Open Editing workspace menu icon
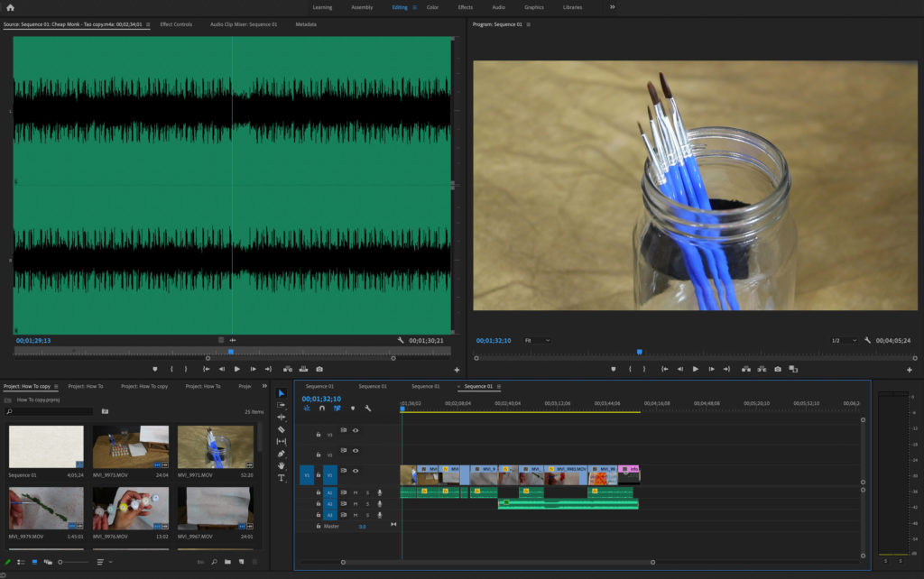 point(415,7)
